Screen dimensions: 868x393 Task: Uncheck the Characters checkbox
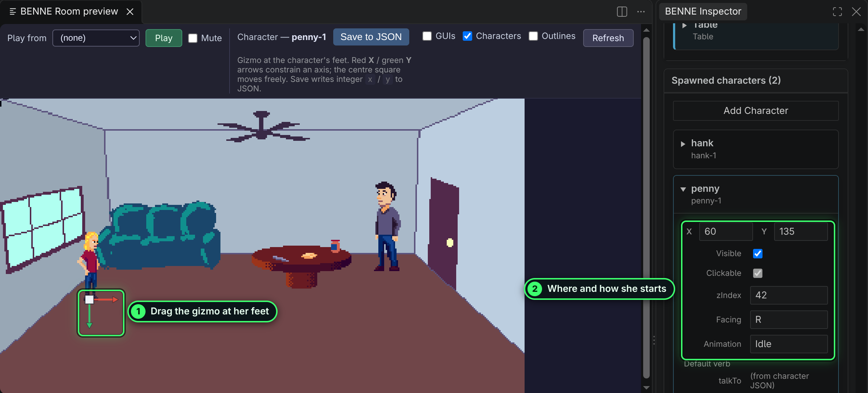point(467,36)
